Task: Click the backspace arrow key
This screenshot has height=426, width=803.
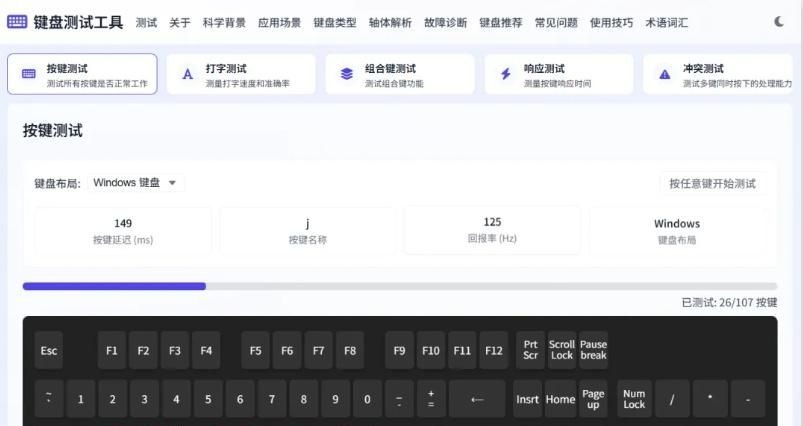Action: click(x=477, y=399)
